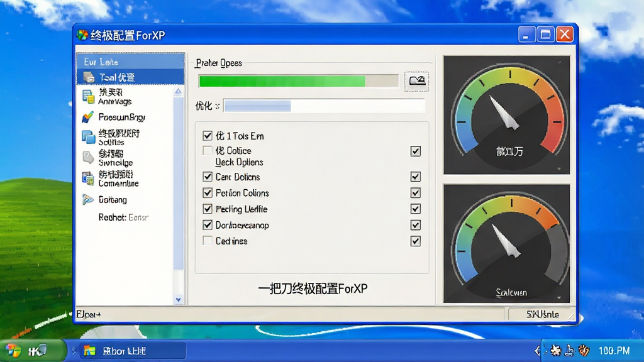Click the Windows flag icon on taskbar button
This screenshot has height=362, width=644.
tap(89, 351)
